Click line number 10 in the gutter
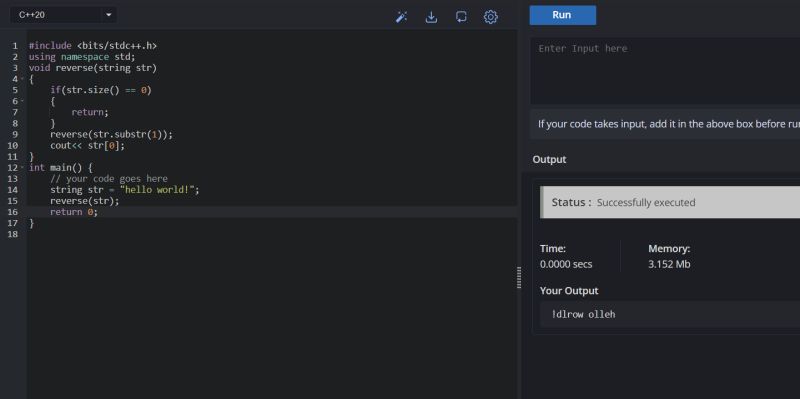The height and width of the screenshot is (399, 800). click(x=12, y=145)
